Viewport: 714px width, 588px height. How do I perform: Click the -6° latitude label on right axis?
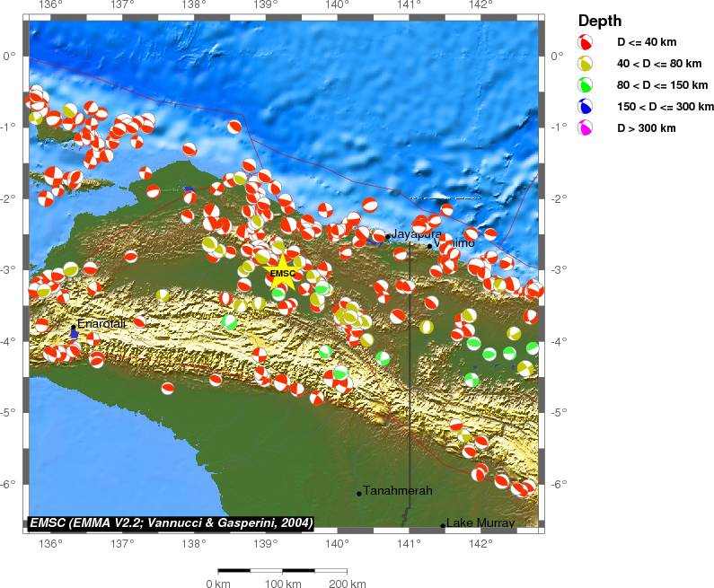coord(560,485)
